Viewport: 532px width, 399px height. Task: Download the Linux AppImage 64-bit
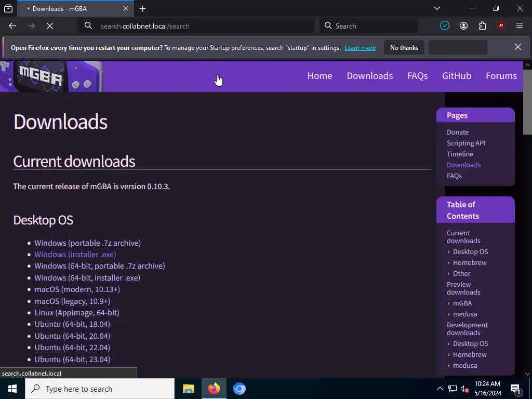[77, 313]
